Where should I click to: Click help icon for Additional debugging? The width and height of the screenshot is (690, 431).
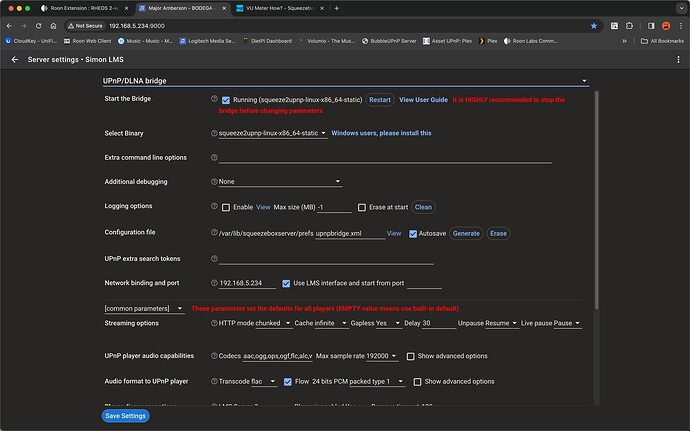[x=214, y=181]
